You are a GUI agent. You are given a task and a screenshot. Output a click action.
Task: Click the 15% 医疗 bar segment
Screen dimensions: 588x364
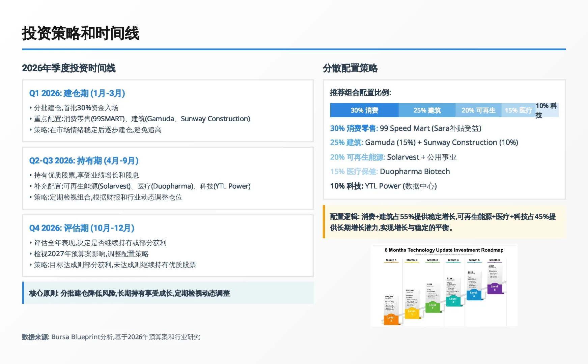click(x=518, y=110)
